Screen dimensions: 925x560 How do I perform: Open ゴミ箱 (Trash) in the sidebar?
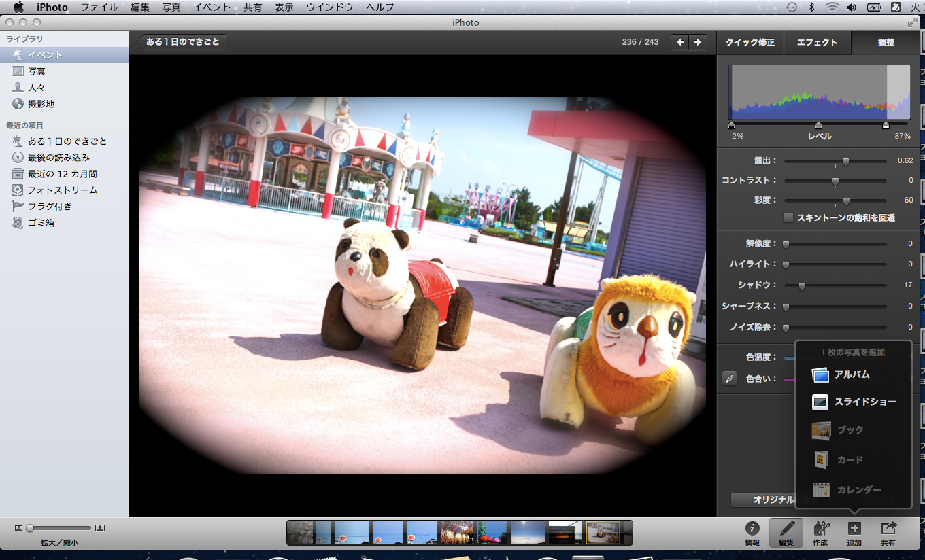(41, 223)
